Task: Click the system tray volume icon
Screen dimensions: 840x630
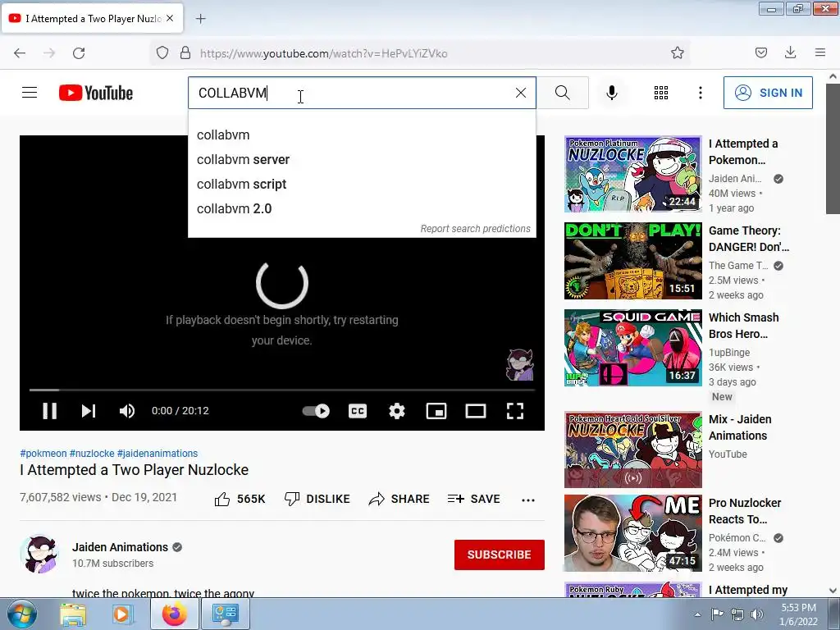Action: point(756,614)
